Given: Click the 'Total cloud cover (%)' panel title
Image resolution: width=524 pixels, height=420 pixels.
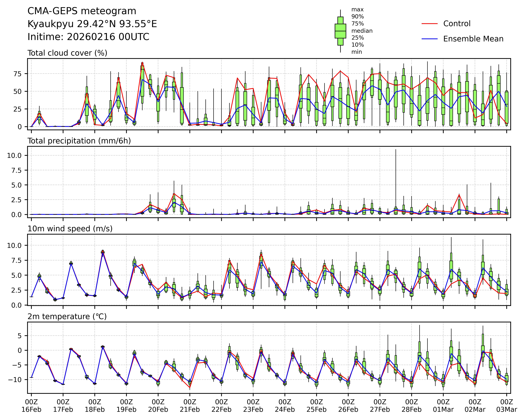Looking at the screenshot, I should (67, 53).
